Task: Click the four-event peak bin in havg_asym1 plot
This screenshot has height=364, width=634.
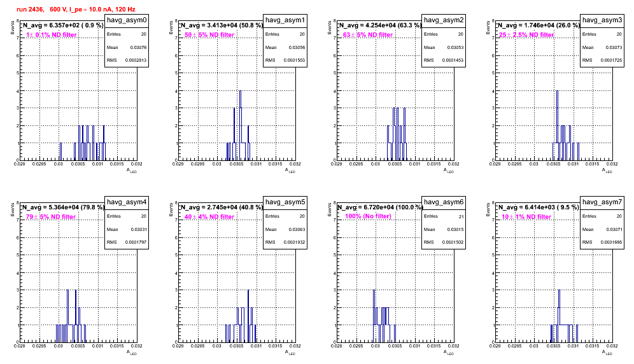Action: coord(240,125)
